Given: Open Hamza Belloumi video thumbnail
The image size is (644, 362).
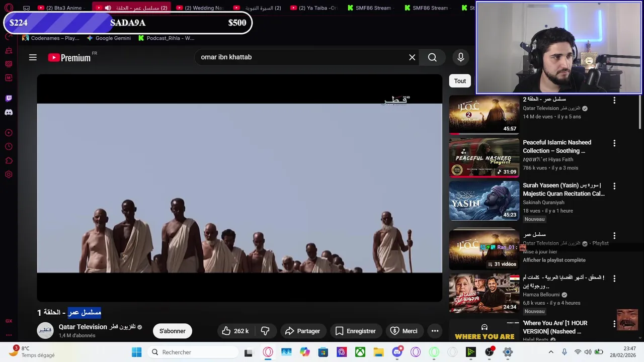Looking at the screenshot, I should pos(484,293).
